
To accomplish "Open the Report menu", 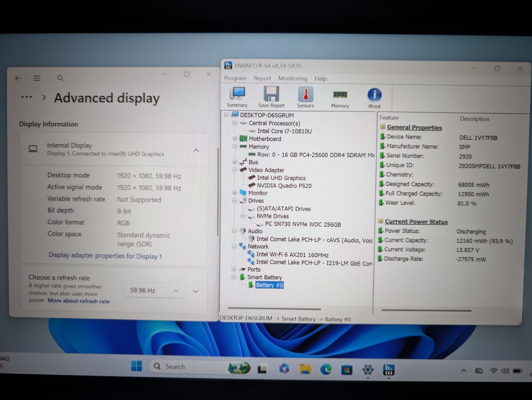I will 262,78.
